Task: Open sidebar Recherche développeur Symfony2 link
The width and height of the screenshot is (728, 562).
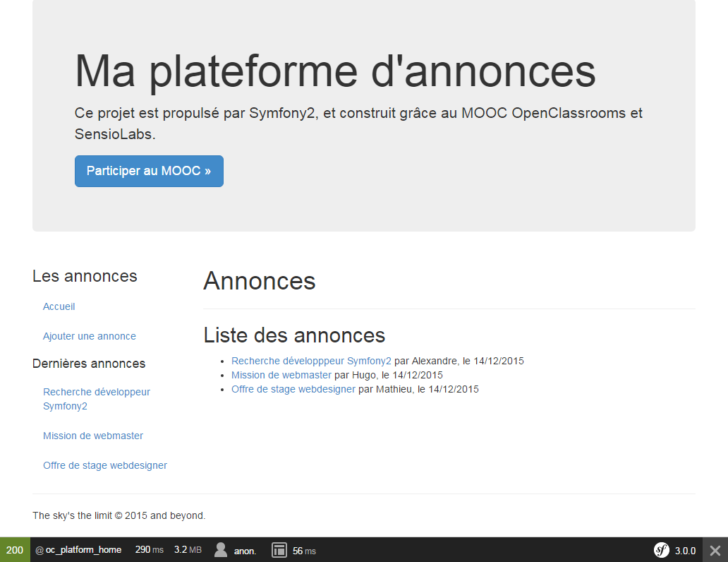Action: [97, 399]
